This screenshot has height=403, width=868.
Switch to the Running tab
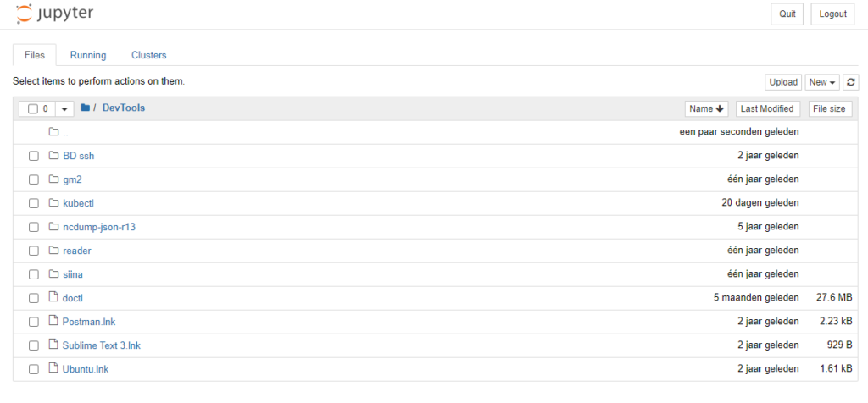pos(88,55)
